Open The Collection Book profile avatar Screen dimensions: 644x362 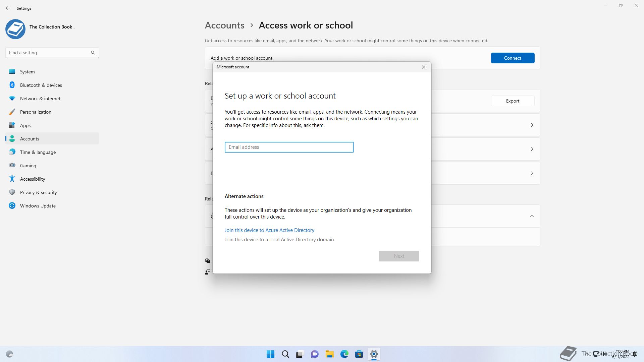15,29
